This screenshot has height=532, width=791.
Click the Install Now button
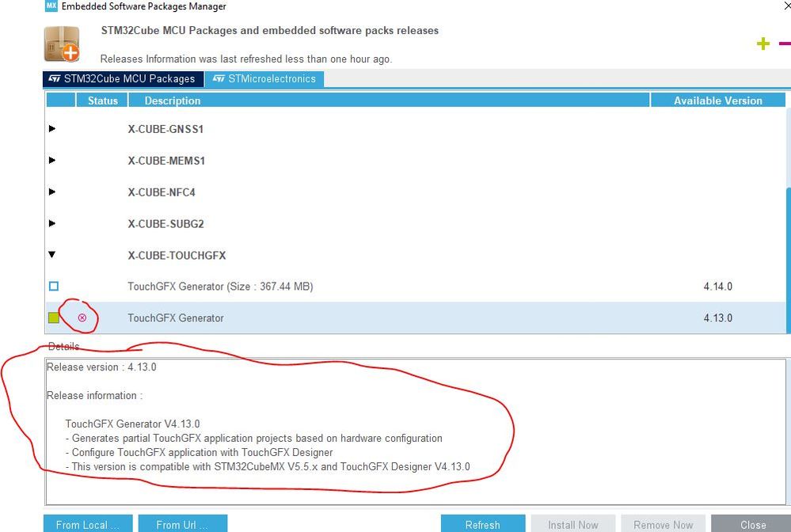[573, 524]
